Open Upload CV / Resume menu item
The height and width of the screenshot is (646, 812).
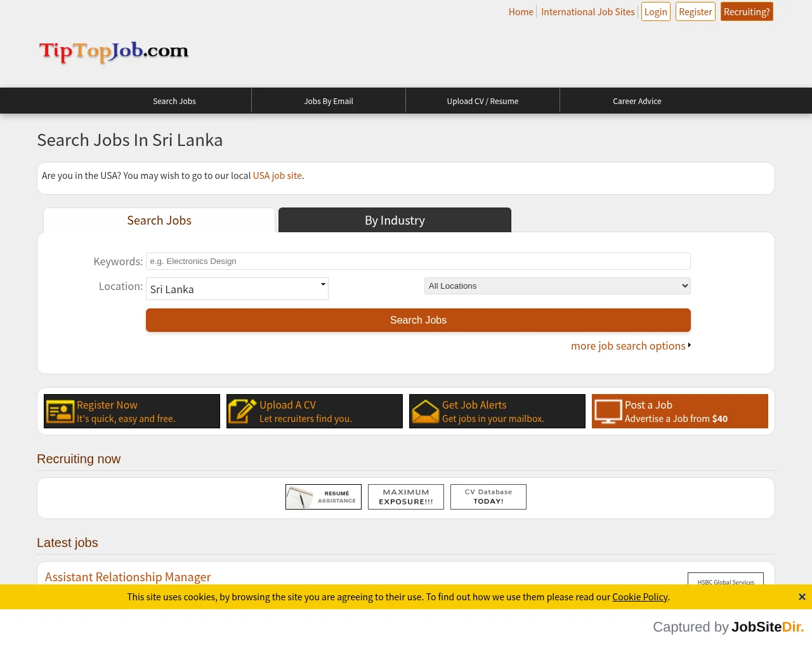coord(483,101)
